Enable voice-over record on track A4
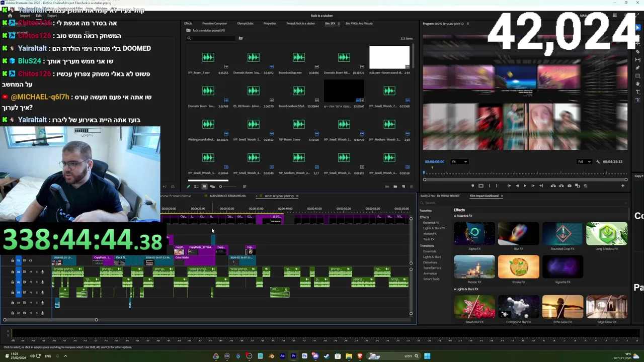The width and height of the screenshot is (644, 362). [42, 303]
